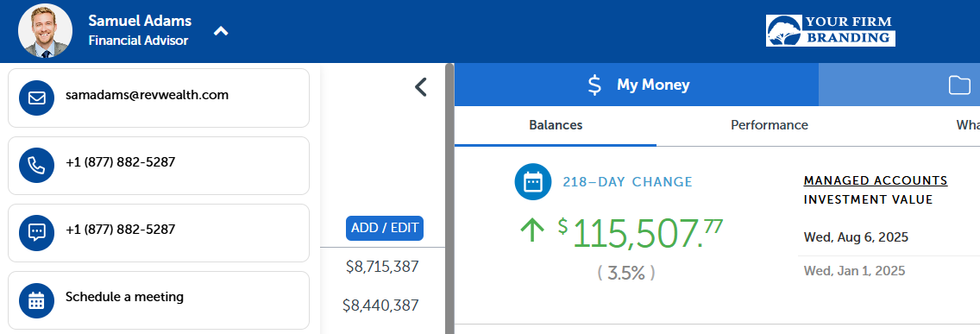
Task: Open the My Money tab
Action: click(637, 85)
